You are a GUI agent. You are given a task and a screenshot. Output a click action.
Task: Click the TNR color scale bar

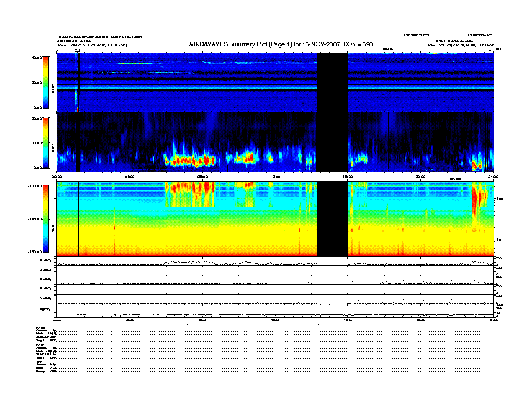(46, 219)
